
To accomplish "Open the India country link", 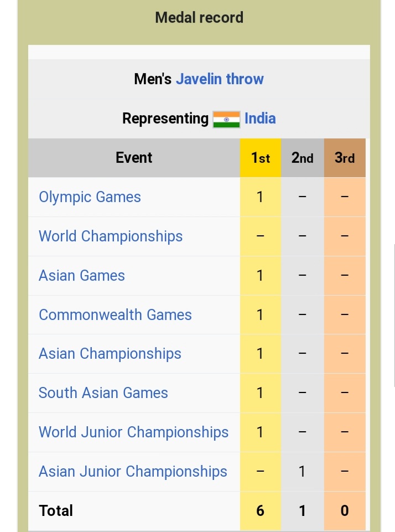I will coord(260,119).
